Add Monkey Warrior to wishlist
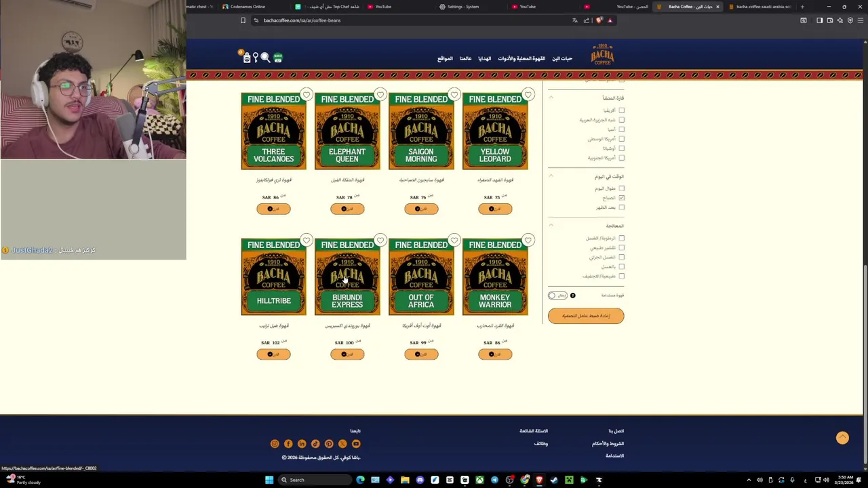This screenshot has height=488, width=868. tap(528, 241)
